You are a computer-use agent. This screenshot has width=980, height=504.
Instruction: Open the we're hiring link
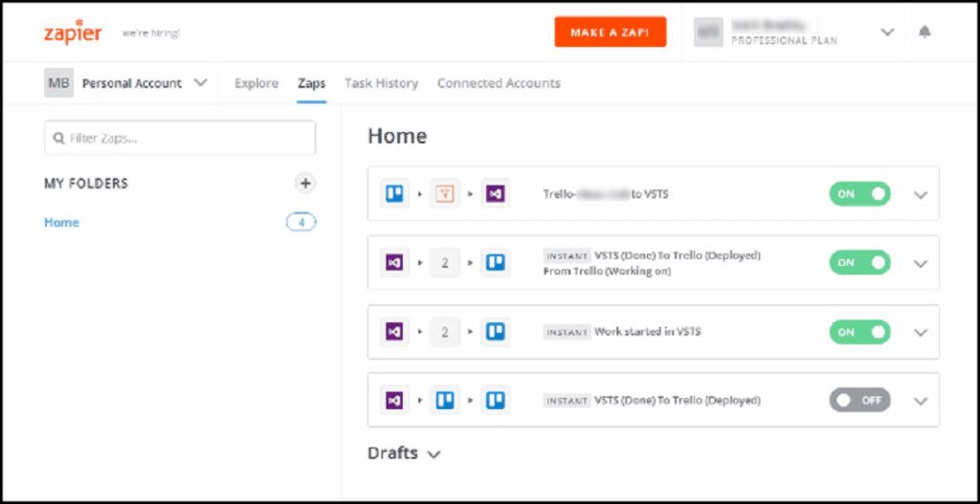click(x=150, y=33)
